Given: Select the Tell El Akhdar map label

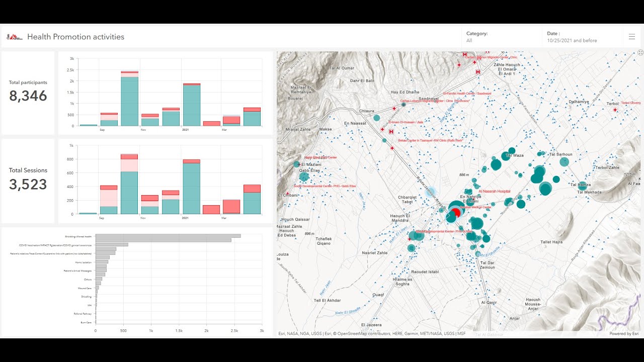Looking at the screenshot, I should [327, 301].
